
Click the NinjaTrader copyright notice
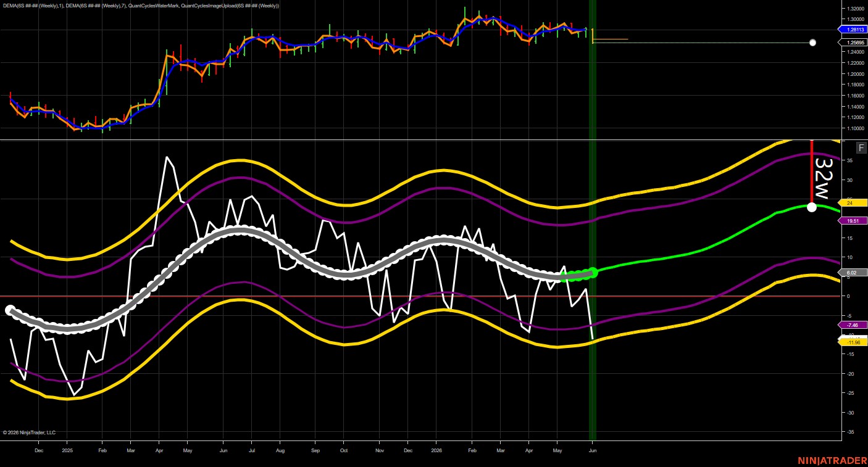point(29,432)
